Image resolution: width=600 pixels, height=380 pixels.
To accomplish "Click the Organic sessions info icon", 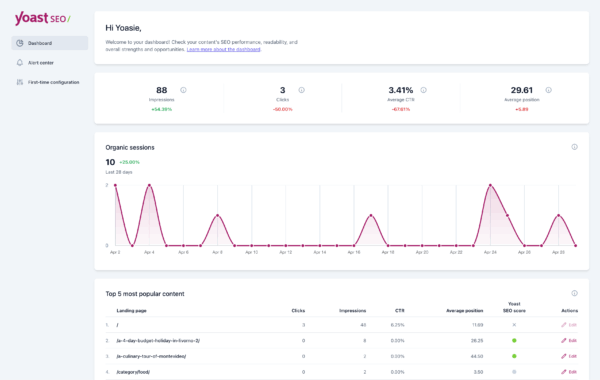I will 574,147.
